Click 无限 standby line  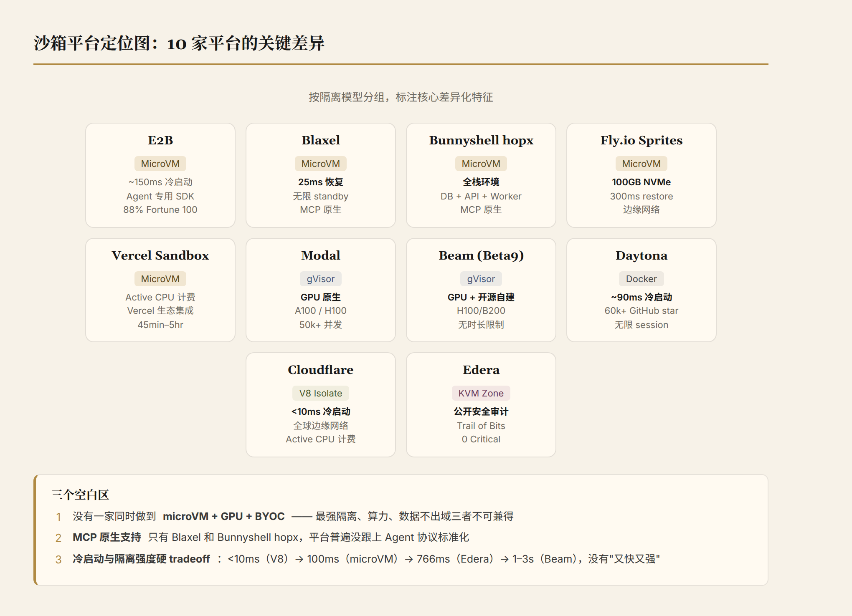tap(321, 196)
